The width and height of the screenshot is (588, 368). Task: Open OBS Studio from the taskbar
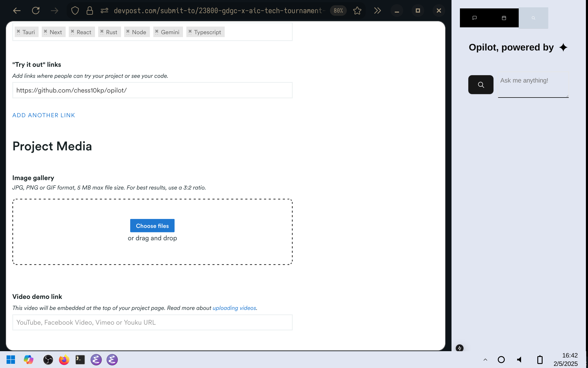point(48,360)
